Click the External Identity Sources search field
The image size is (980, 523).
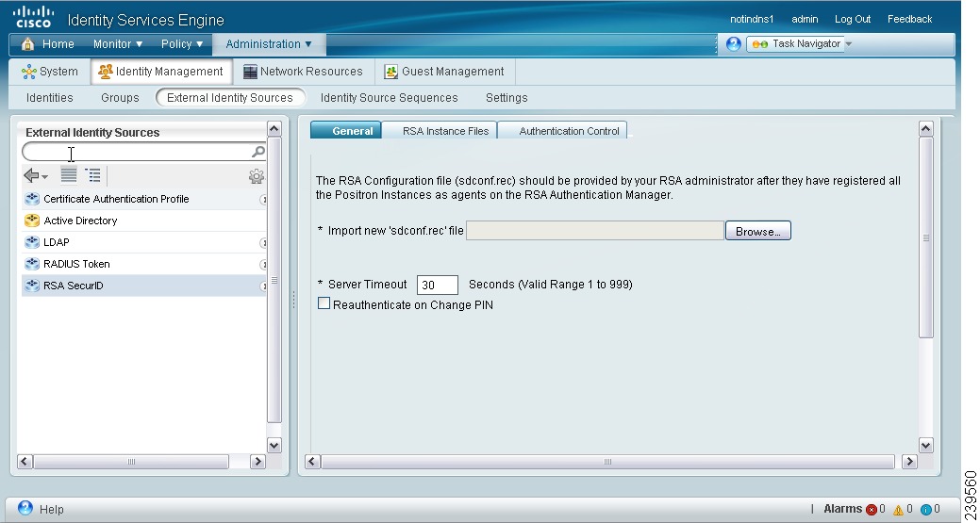[143, 152]
